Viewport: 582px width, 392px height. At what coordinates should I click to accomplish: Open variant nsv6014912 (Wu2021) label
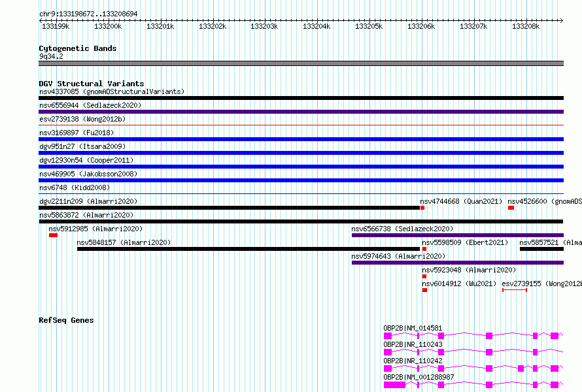[x=459, y=284]
